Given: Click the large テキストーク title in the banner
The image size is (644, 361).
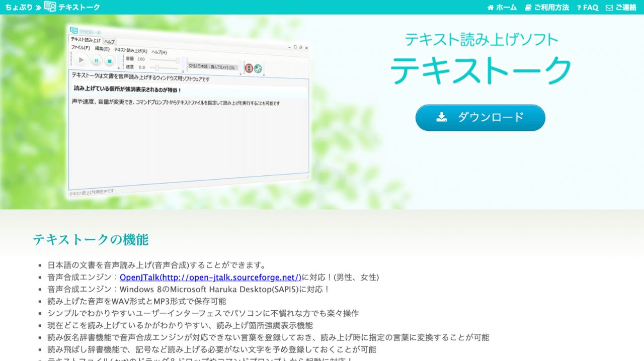Looking at the screenshot, I should click(x=481, y=70).
